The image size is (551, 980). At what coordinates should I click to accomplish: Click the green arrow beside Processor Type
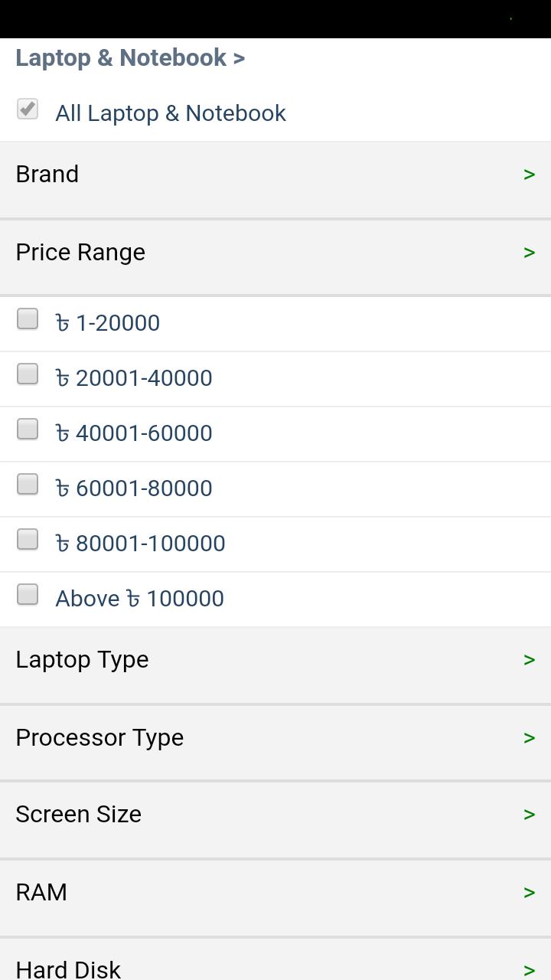(x=529, y=738)
